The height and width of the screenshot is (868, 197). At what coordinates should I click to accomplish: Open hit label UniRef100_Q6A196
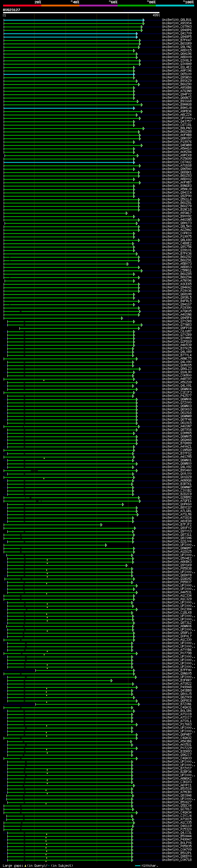click(177, 54)
